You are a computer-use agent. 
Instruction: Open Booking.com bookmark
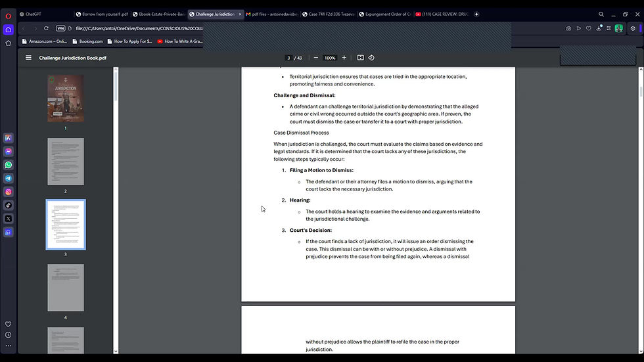[x=87, y=41]
